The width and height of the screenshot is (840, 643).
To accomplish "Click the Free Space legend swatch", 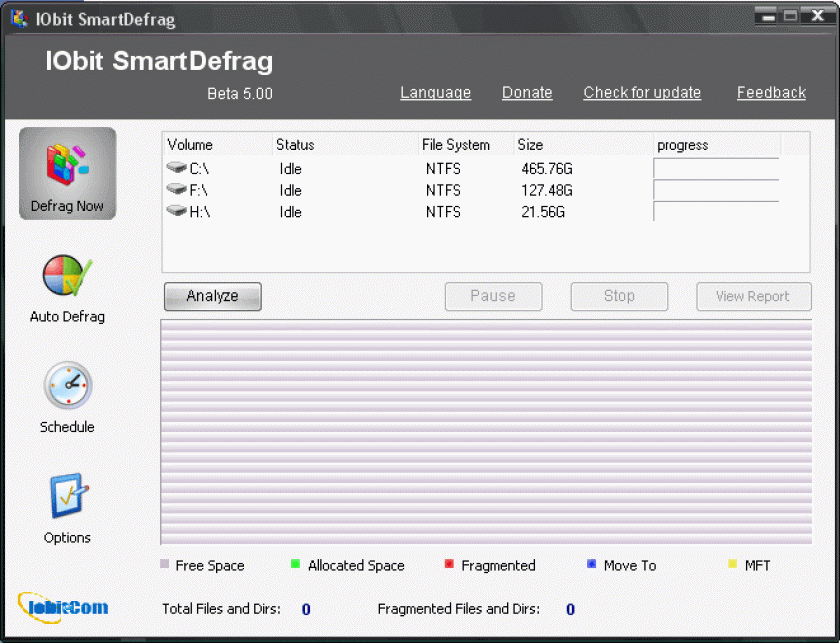I will point(164,564).
